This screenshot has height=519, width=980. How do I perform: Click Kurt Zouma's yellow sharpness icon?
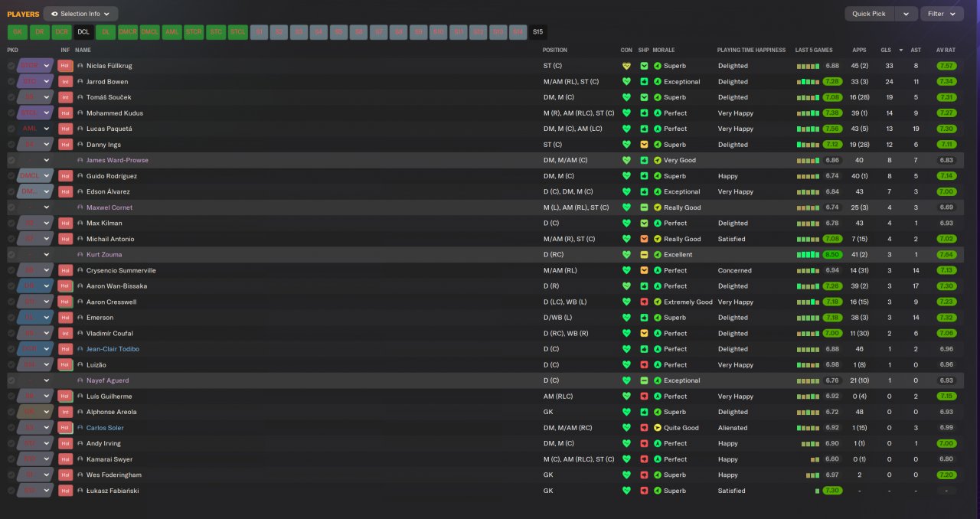point(644,254)
